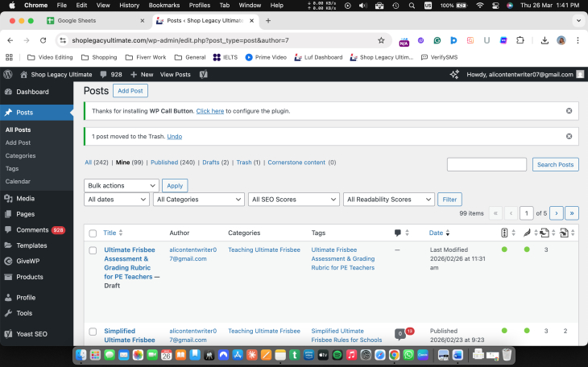
Task: Click the Yoast SEO icon in admin bar
Action: pyautogui.click(x=204, y=74)
